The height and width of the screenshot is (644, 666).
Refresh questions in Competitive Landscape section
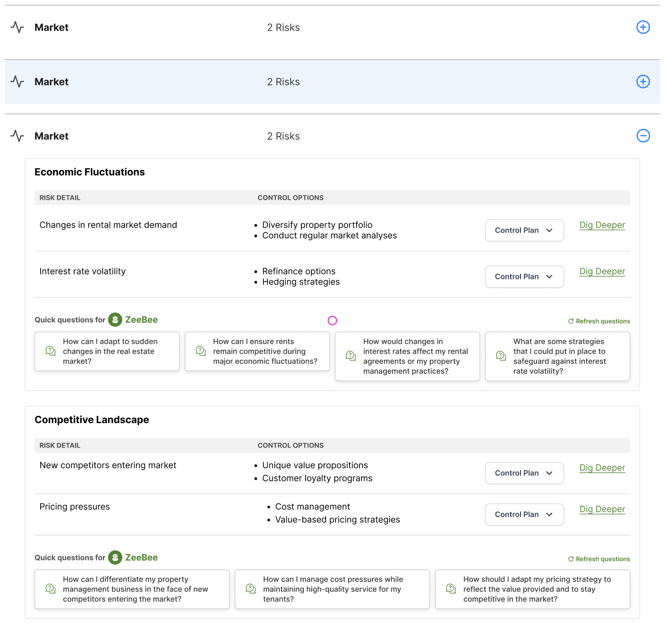pyautogui.click(x=599, y=559)
